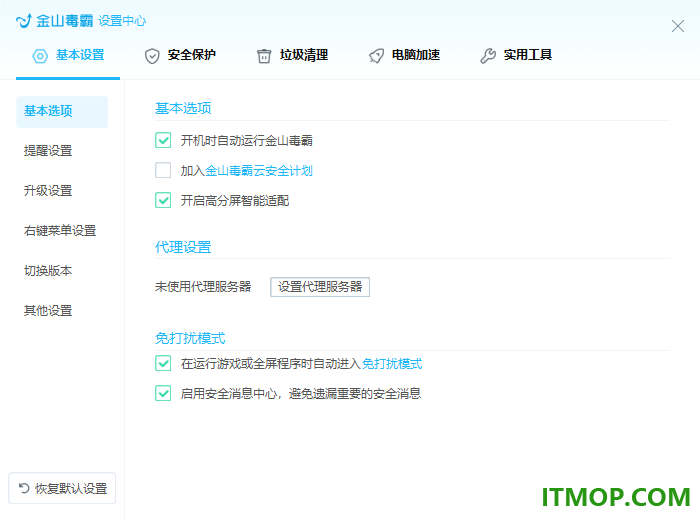
Task: Go to the 垃圾清理 tab
Action: pos(292,56)
